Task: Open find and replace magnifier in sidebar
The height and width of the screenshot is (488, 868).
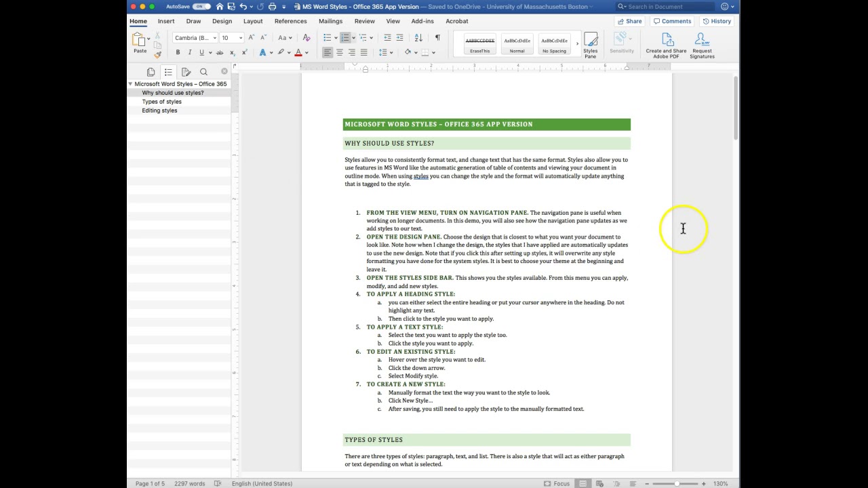Action: tap(203, 72)
